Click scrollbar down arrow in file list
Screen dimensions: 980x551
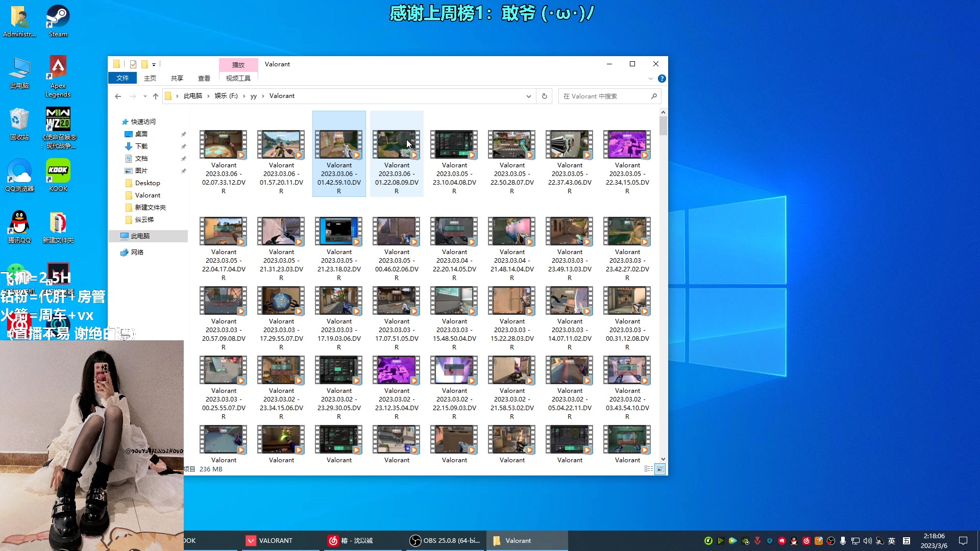pos(663,459)
